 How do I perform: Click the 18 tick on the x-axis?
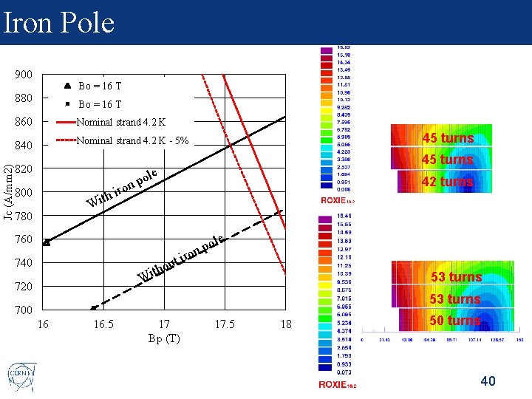click(286, 324)
